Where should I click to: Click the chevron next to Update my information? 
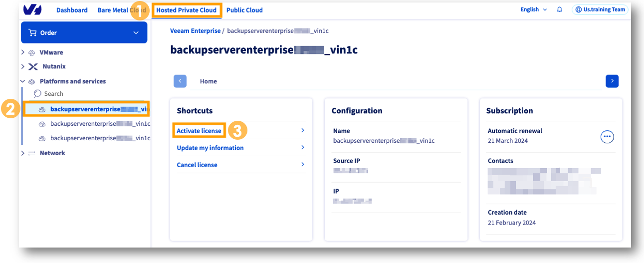point(303,147)
